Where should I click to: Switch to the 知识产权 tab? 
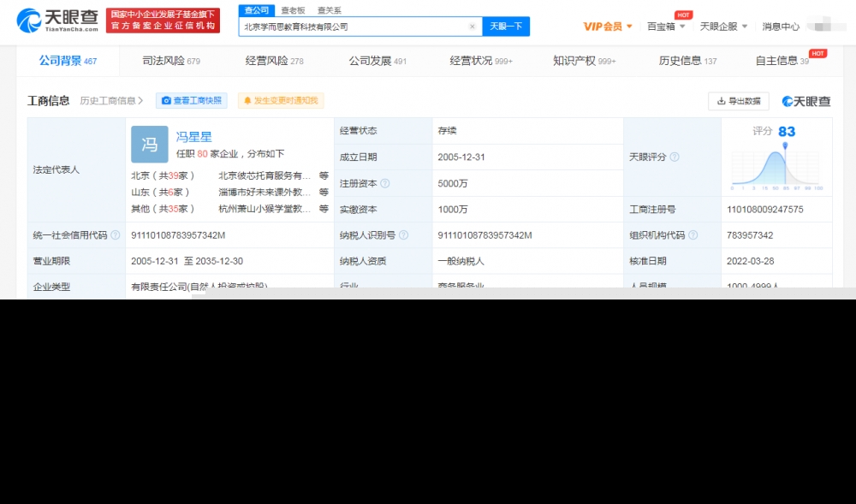[x=584, y=61]
